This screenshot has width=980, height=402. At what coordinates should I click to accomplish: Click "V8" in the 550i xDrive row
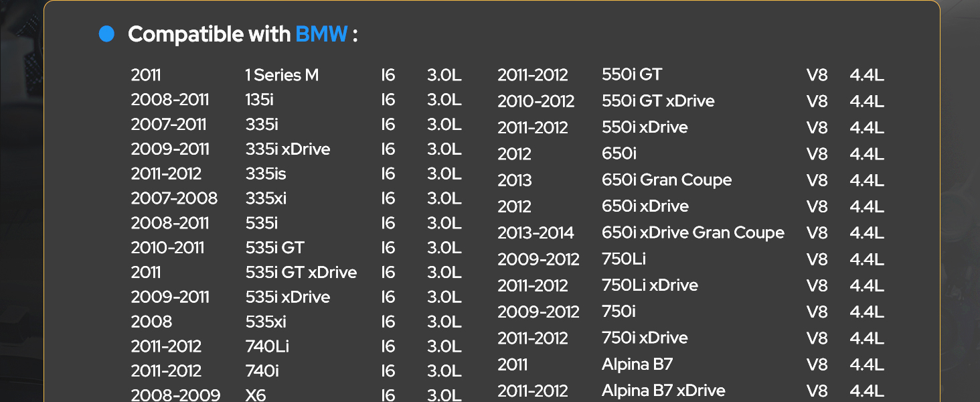tap(817, 127)
